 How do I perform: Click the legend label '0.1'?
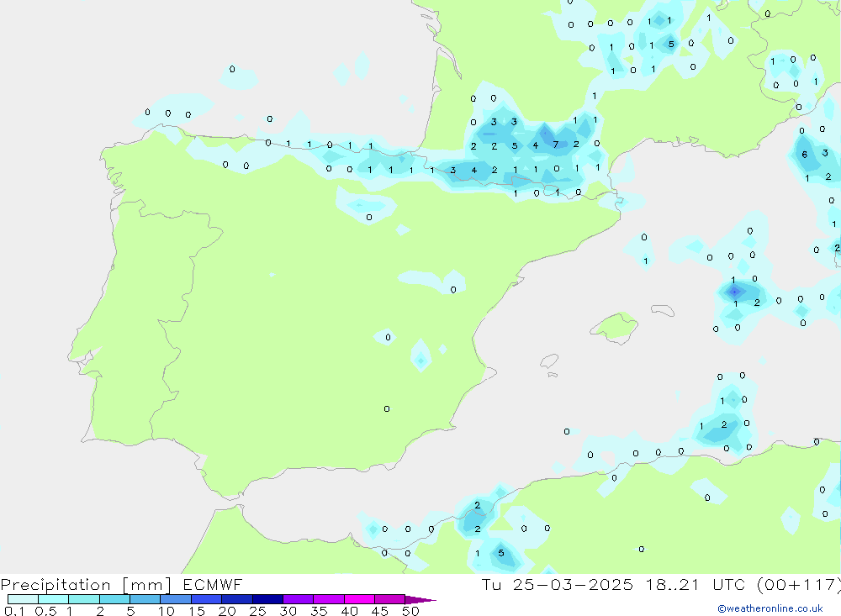[14, 611]
